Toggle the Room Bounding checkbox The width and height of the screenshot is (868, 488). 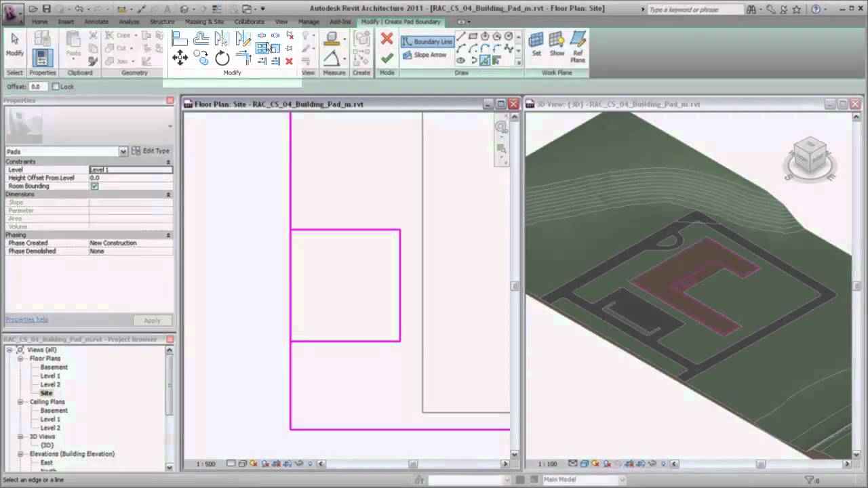pos(94,186)
